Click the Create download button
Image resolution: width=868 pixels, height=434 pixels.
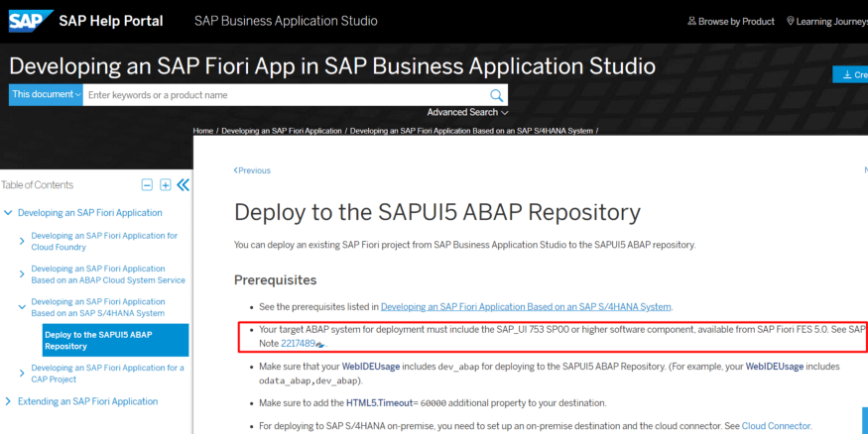point(851,74)
